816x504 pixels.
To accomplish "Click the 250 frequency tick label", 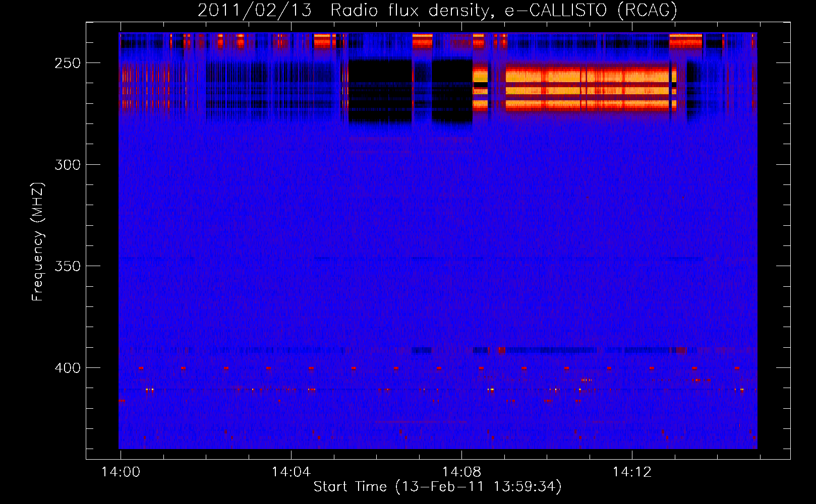I will (68, 63).
